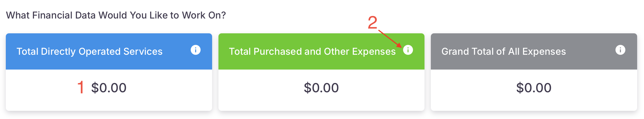This screenshot has height=119, width=644.
Task: Click the $0.00 amount under Purchased and Other Expenses
Action: 321,88
